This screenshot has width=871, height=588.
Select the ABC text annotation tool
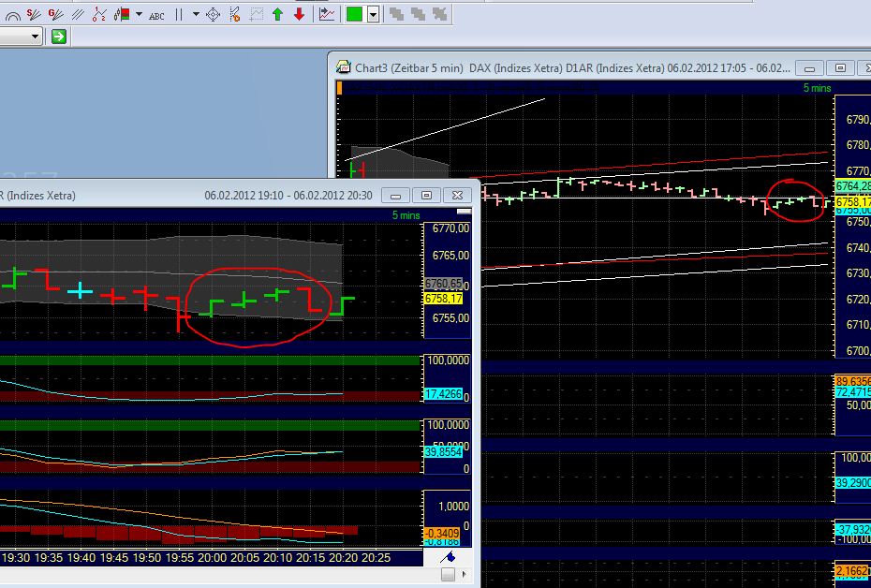coord(156,13)
